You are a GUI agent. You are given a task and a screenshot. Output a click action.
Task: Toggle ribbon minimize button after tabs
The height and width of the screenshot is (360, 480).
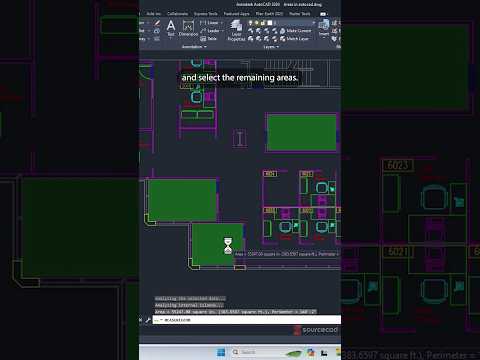[x=323, y=14]
